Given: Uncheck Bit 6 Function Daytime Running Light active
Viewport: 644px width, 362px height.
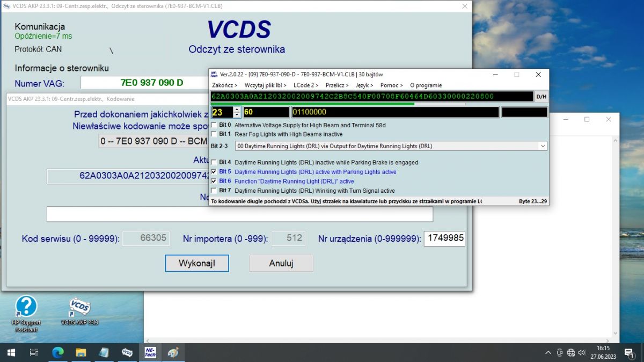Looking at the screenshot, I should pos(214,182).
